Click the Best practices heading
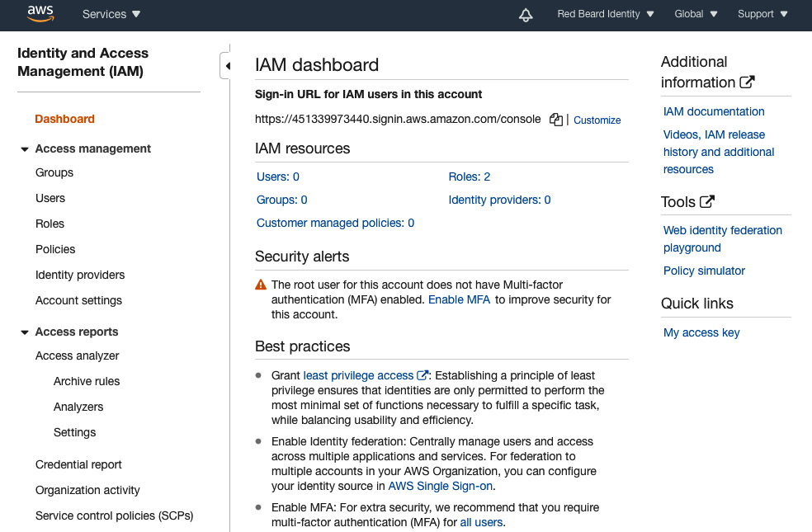This screenshot has width=812, height=532. point(302,346)
